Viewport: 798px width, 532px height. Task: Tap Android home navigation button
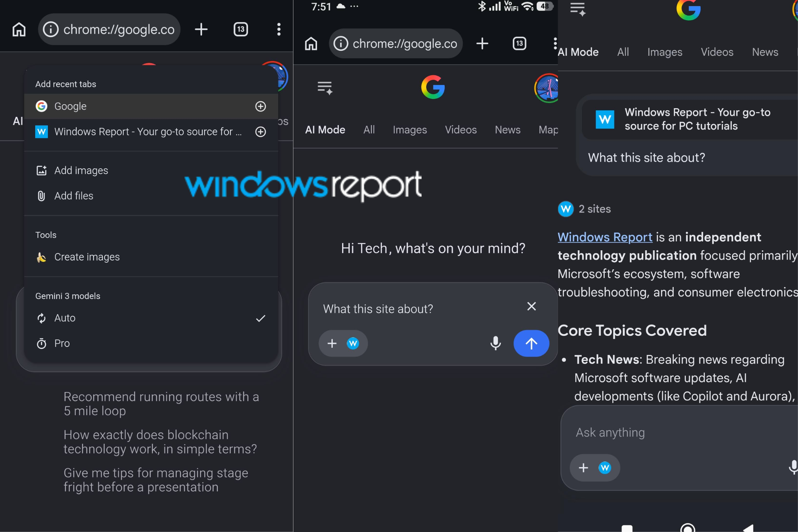688,528
